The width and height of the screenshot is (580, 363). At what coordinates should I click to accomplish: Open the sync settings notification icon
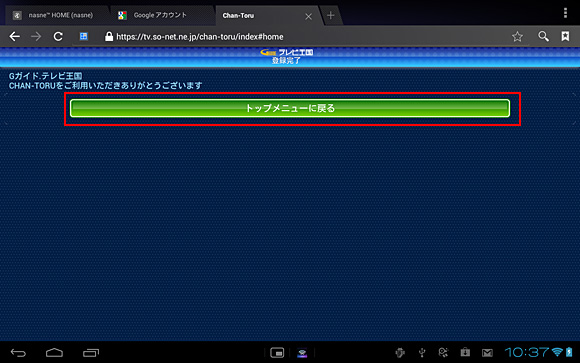pos(443,353)
